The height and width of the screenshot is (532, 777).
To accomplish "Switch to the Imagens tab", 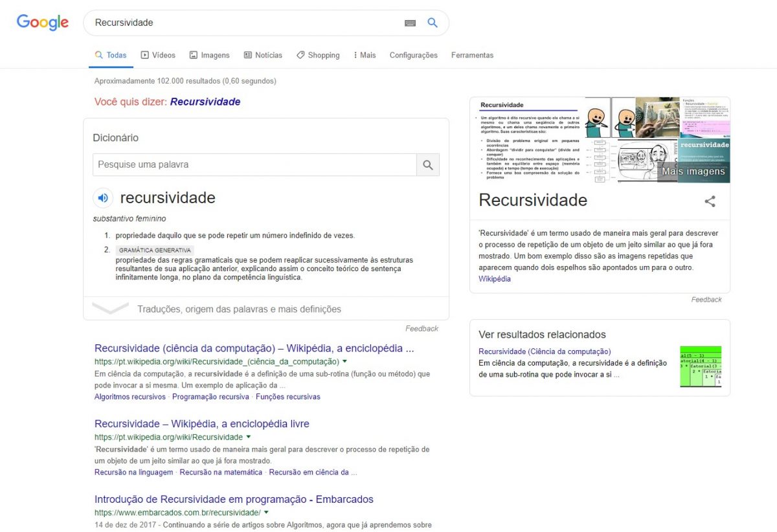I will click(x=209, y=56).
